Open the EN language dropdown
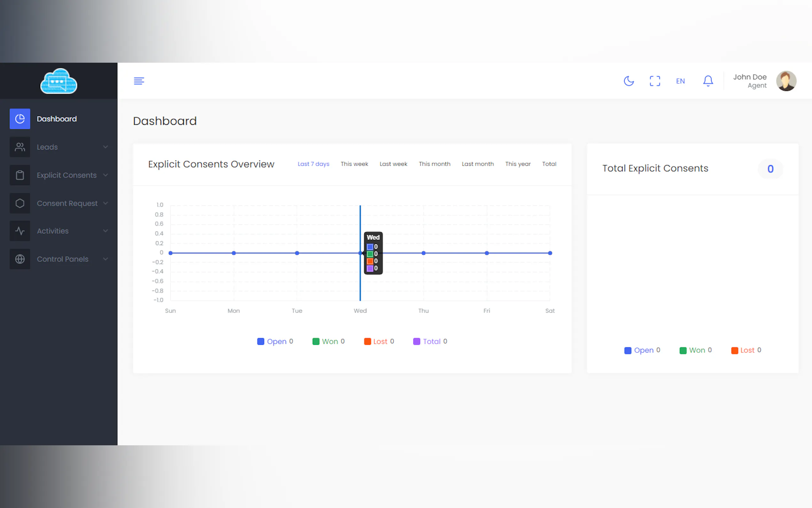The image size is (812, 508). click(680, 81)
